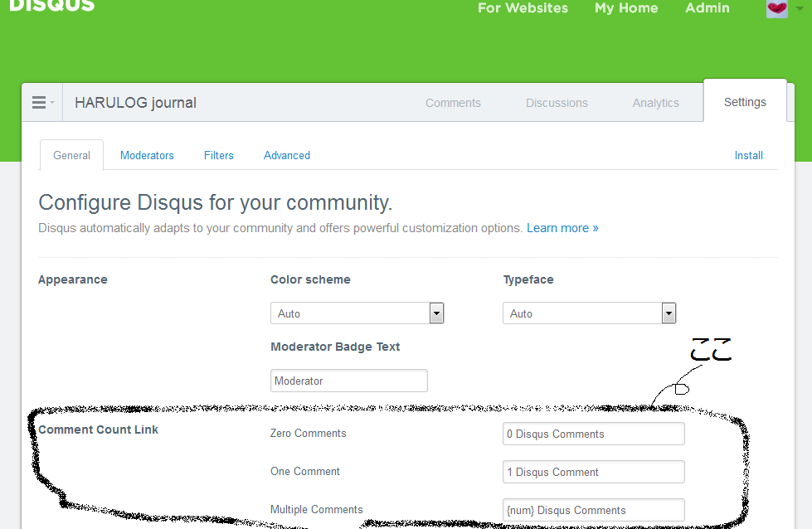Screen dimensions: 812x529
Task: Select the General sub-tab
Action: (x=71, y=155)
